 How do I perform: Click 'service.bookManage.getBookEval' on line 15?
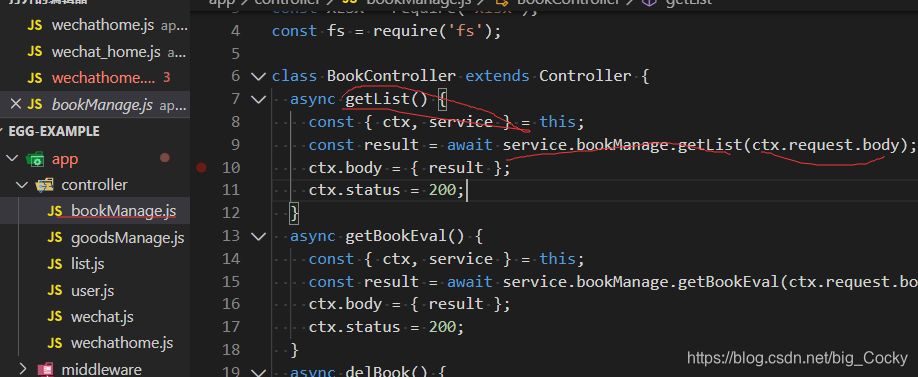(x=640, y=282)
